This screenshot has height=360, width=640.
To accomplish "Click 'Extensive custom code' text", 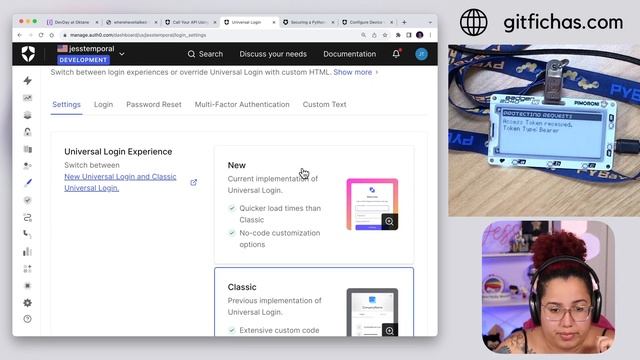I will (279, 330).
